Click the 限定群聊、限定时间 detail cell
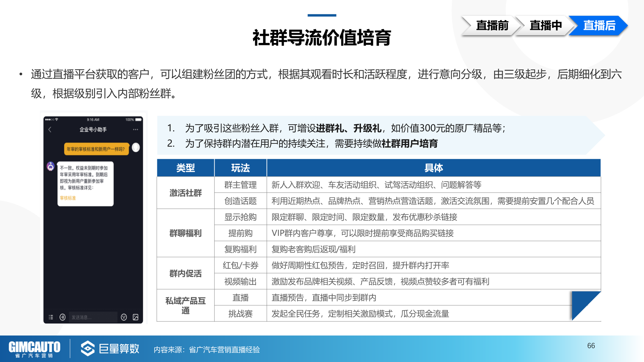 coord(434,217)
